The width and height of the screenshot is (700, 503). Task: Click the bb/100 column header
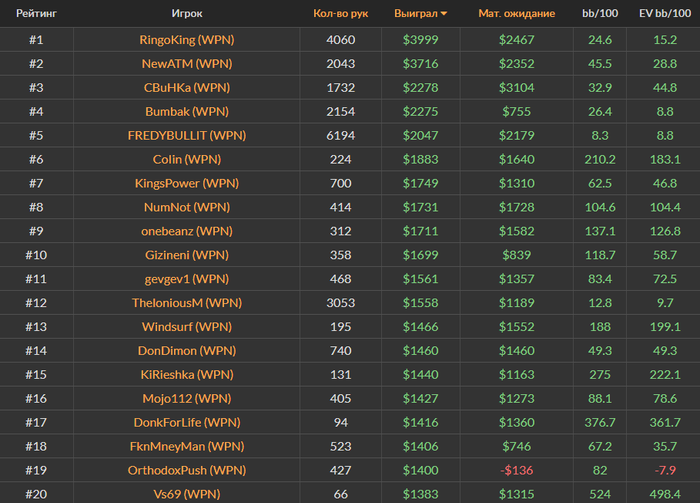(600, 13)
